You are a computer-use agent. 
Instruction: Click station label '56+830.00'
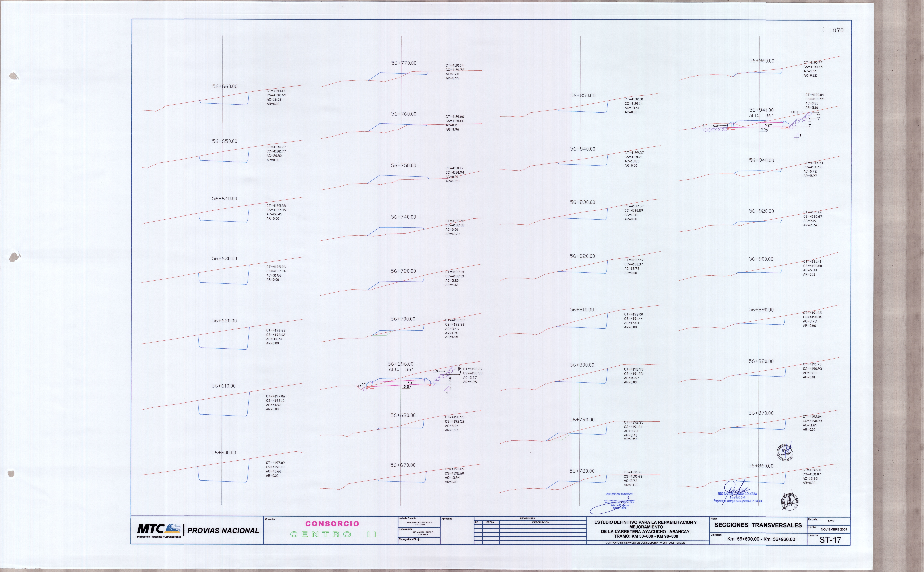[x=583, y=202]
